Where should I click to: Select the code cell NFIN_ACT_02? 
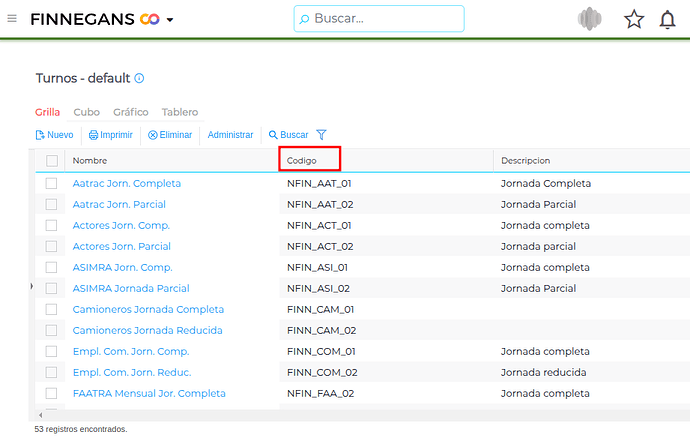coord(320,246)
